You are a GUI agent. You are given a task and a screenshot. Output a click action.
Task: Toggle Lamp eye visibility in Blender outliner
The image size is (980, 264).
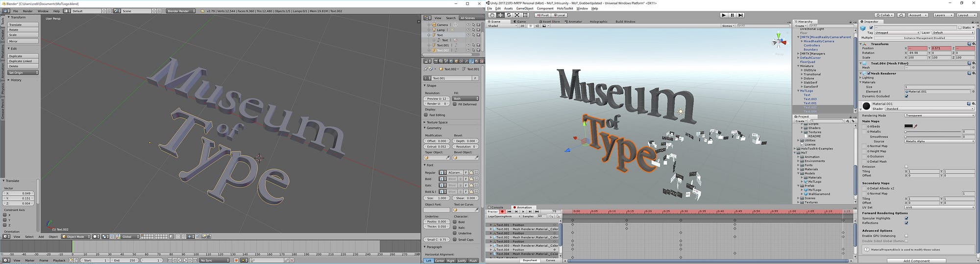(x=468, y=30)
